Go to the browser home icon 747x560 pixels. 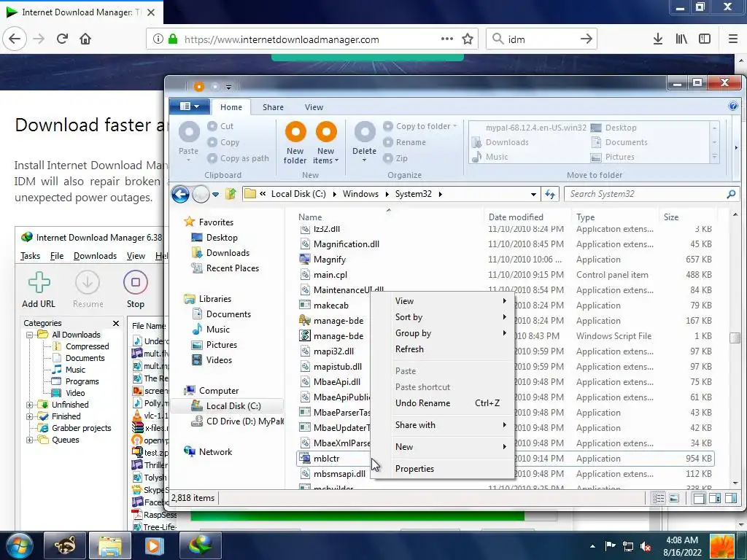[85, 39]
